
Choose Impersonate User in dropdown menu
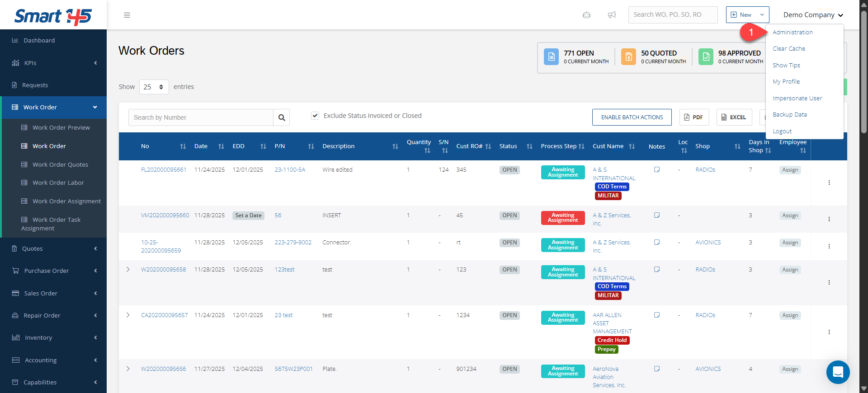pos(797,98)
